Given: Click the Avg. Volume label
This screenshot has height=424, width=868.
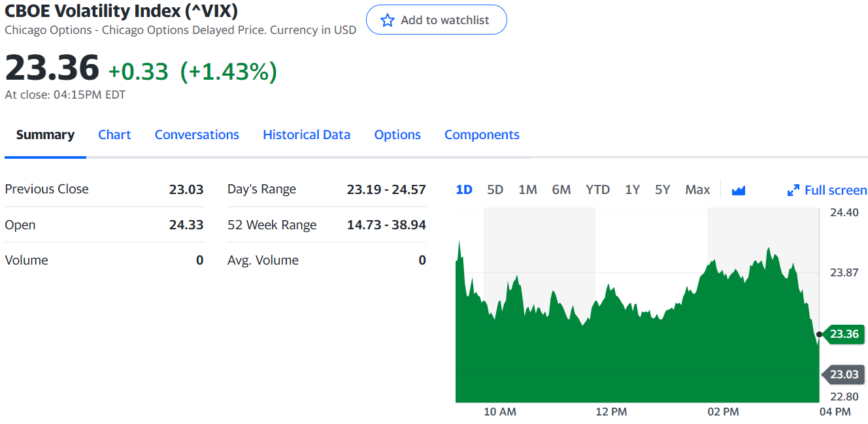Looking at the screenshot, I should pos(263,260).
